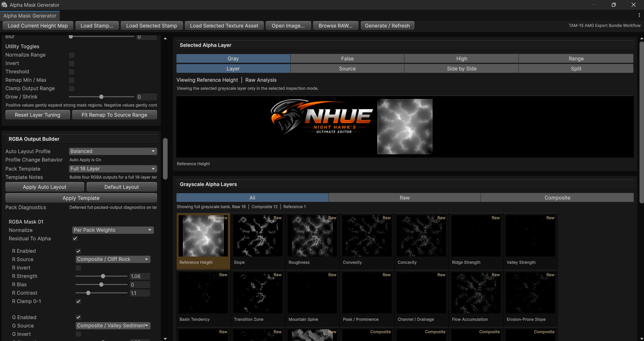The image size is (644, 341).
Task: Click scroll down arrow of left panel
Action: click(165, 339)
